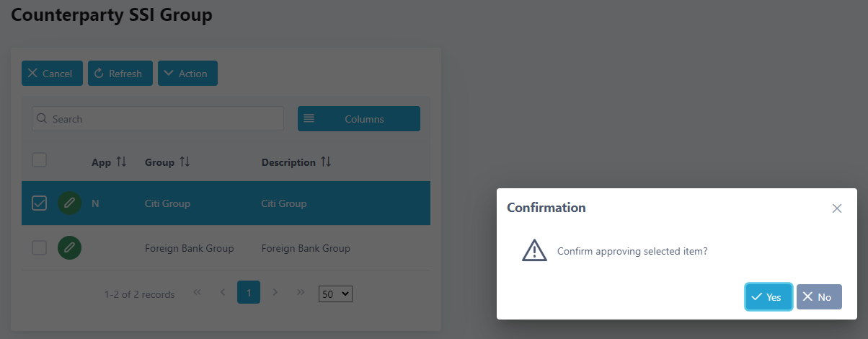The width and height of the screenshot is (868, 339).
Task: Click the Foreign Bank Group edit pencil
Action: point(69,248)
